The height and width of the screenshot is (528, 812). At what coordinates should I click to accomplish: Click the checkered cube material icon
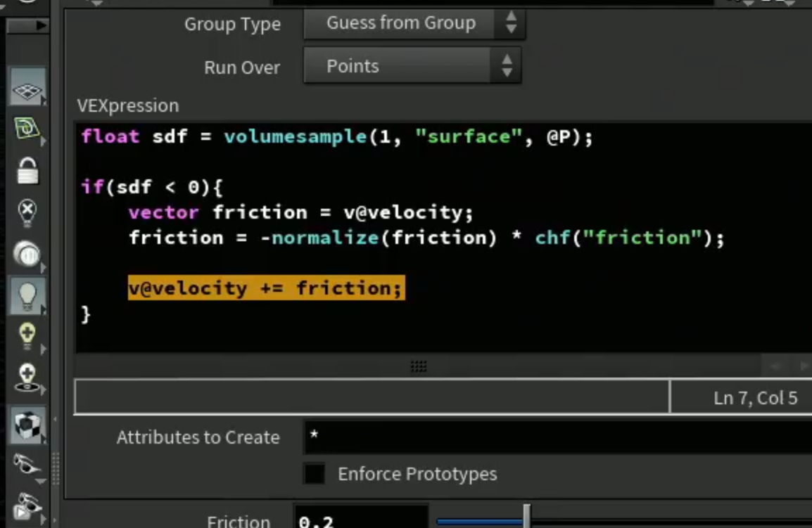(x=27, y=425)
